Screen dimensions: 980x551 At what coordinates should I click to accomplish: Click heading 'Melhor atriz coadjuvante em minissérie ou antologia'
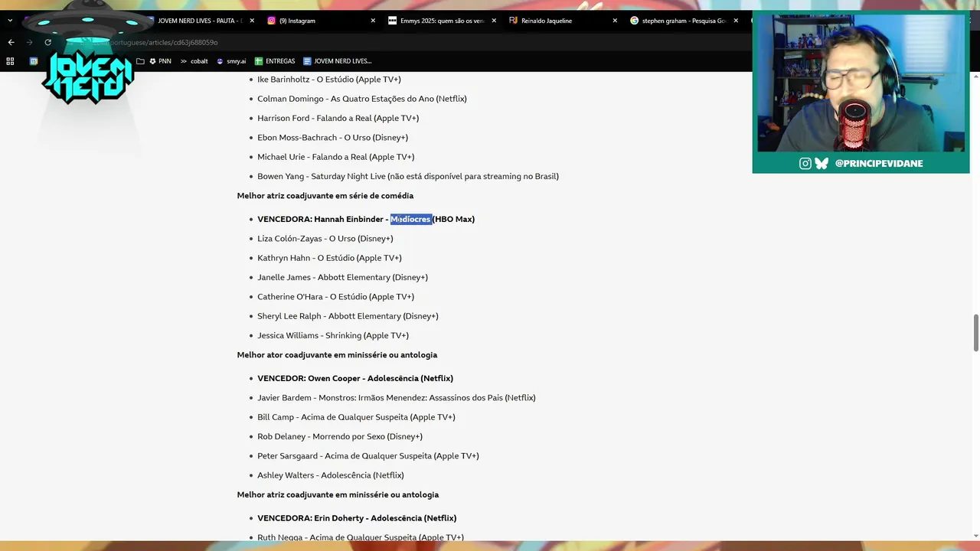338,495
